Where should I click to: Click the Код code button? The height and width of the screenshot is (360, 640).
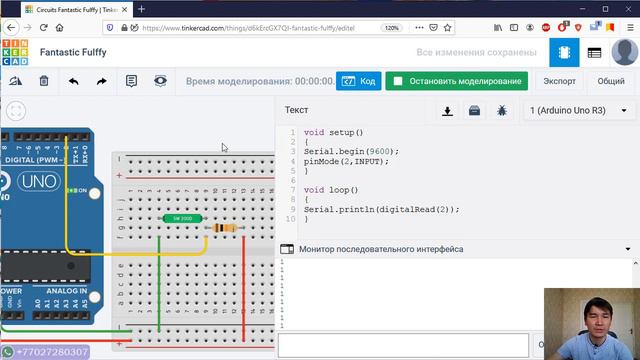358,81
